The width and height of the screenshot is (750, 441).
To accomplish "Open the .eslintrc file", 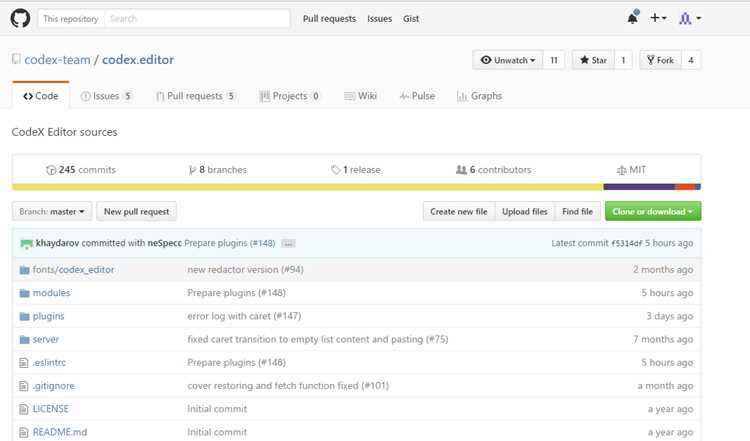I will tap(49, 363).
